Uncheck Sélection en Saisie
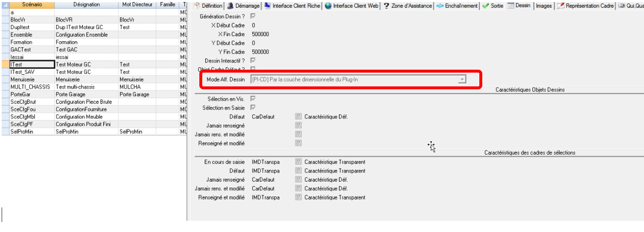644x232 pixels. point(253,108)
